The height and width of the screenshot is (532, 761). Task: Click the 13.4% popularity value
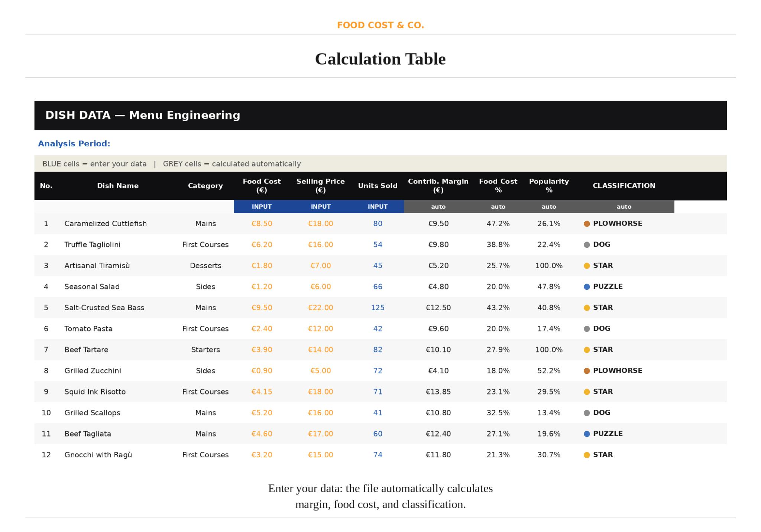click(x=549, y=413)
